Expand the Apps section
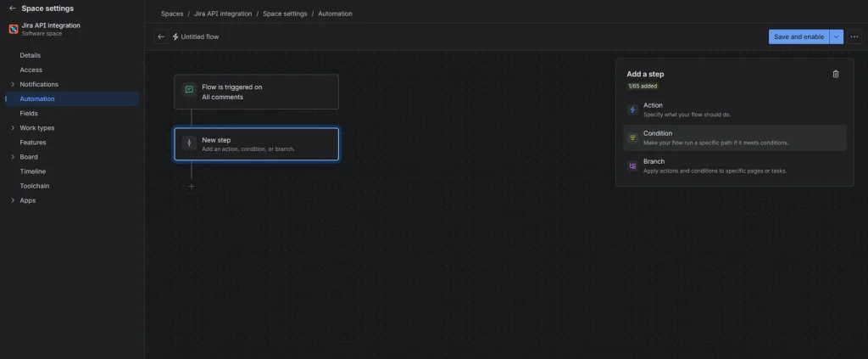Image resolution: width=868 pixels, height=359 pixels. click(x=13, y=200)
